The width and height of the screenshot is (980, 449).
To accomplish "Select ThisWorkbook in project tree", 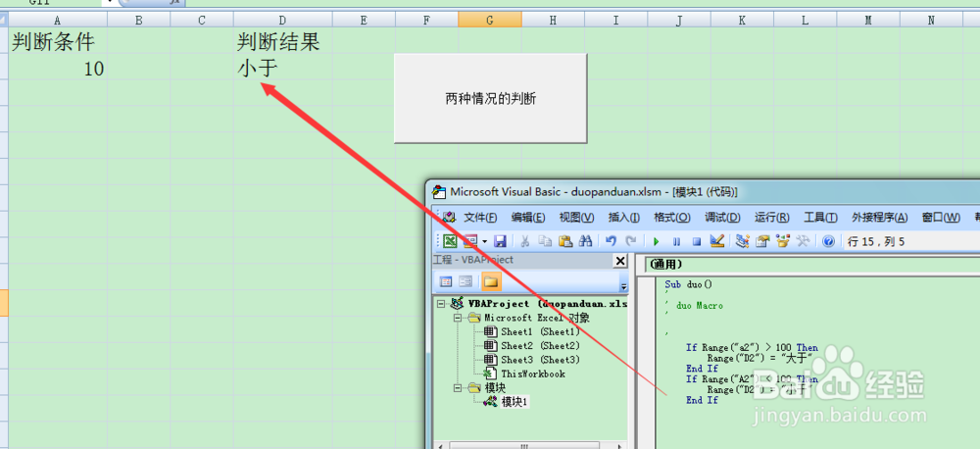I will click(x=532, y=374).
